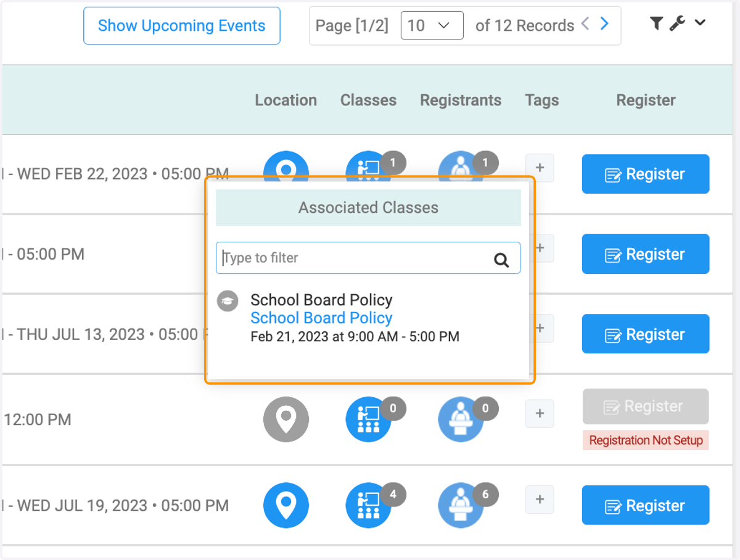Go to the next page arrow

604,24
